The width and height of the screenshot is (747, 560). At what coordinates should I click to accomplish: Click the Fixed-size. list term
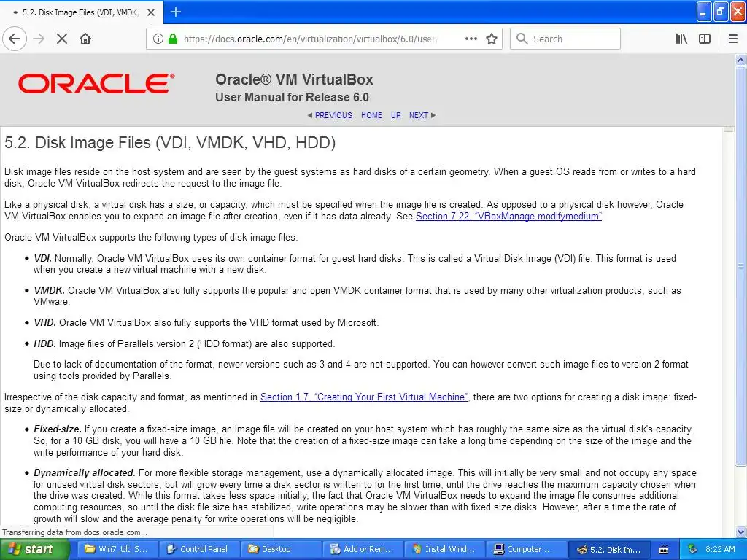[58, 429]
